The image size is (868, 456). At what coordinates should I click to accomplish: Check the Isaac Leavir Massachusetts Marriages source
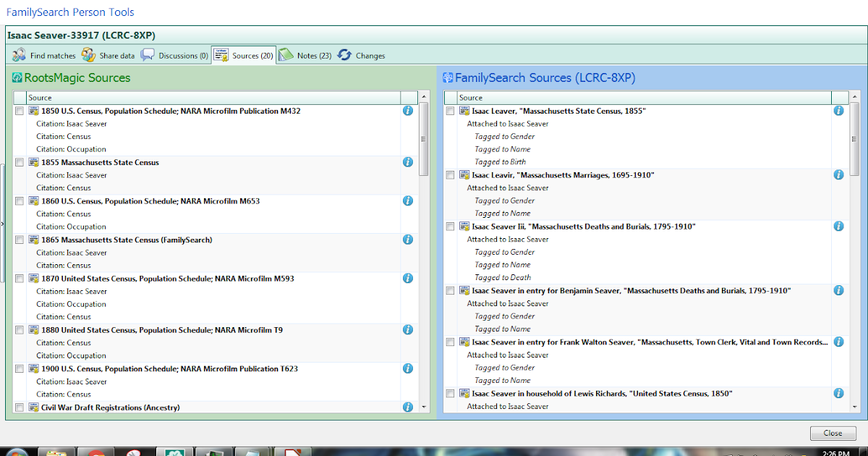[450, 174]
